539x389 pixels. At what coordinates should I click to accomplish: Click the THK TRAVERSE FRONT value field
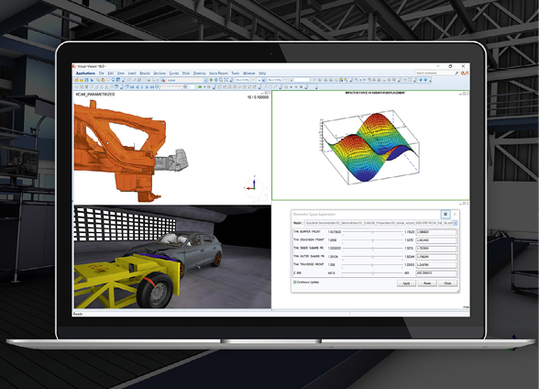(436, 265)
